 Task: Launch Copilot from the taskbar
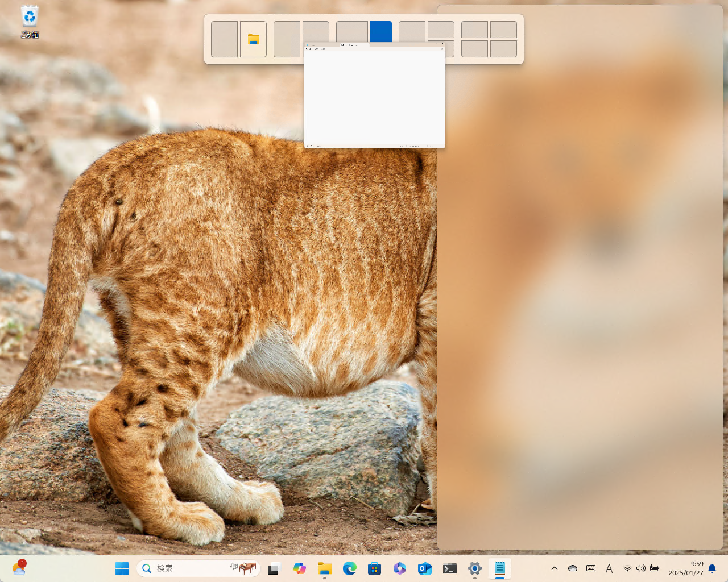(x=300, y=568)
